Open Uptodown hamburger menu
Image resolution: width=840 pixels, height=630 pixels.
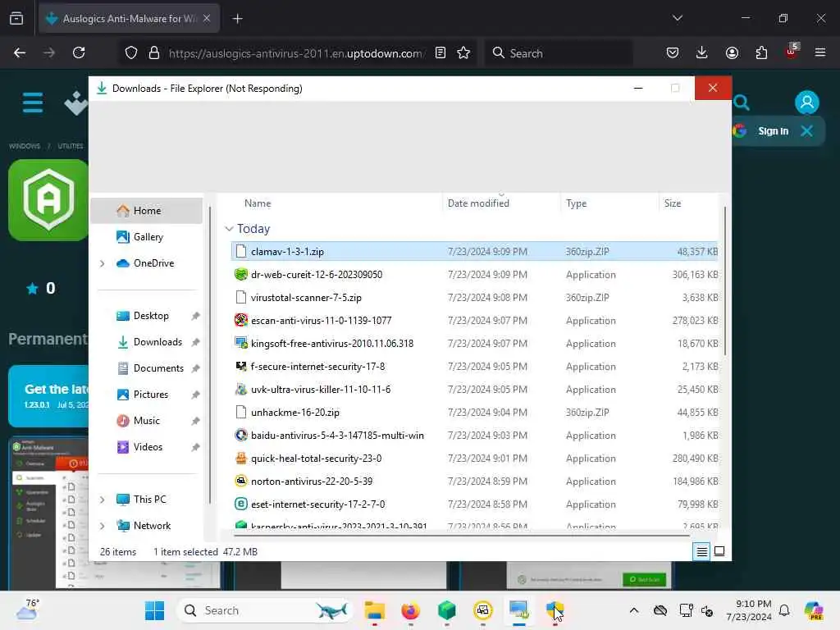click(33, 103)
